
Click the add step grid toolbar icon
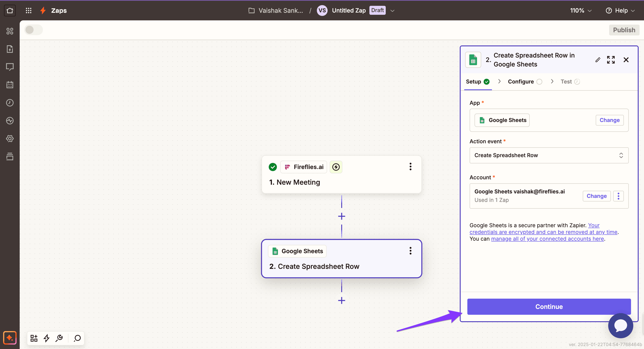(34, 338)
